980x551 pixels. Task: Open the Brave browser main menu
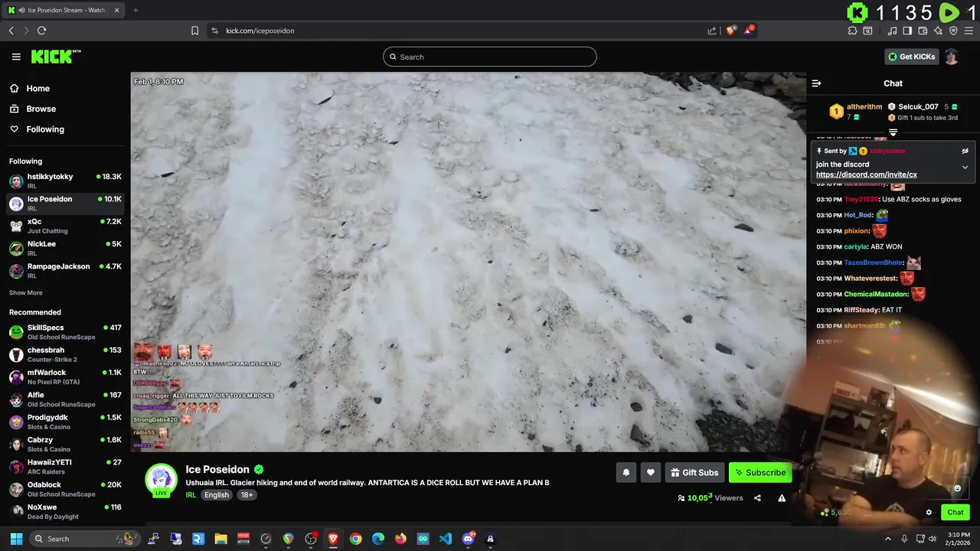tap(969, 31)
